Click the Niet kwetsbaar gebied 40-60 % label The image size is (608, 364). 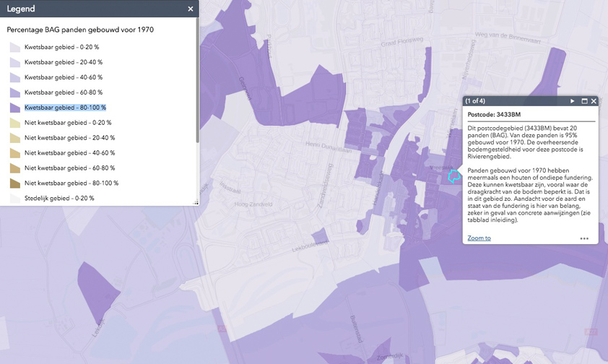[70, 153]
